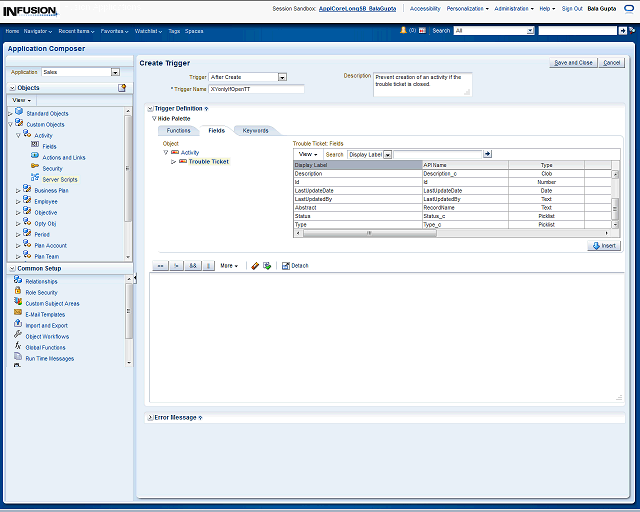This screenshot has height=512, width=640.
Task: Click the Objects panel new object icon
Action: coord(122,88)
